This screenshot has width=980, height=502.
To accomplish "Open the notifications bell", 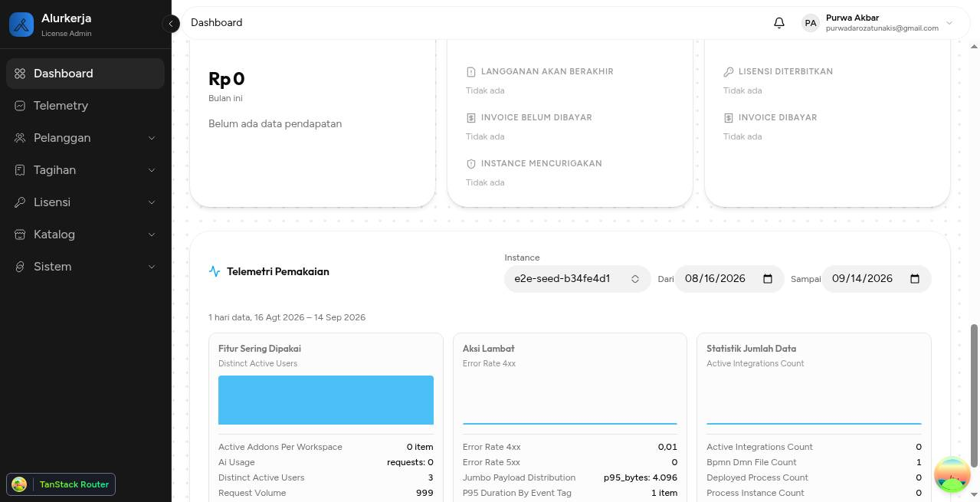I will pyautogui.click(x=779, y=23).
